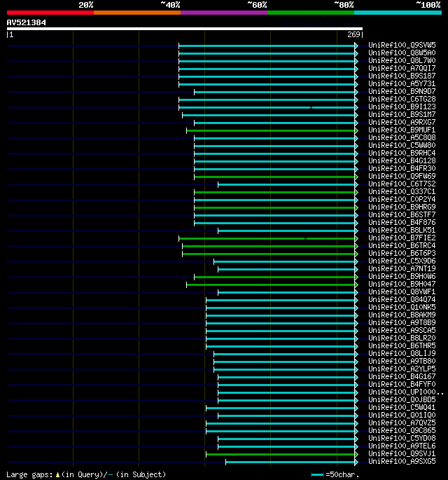448x480 pixels.
Task: Click the purple ~60% identity legend bar
Action: pyautogui.click(x=224, y=13)
